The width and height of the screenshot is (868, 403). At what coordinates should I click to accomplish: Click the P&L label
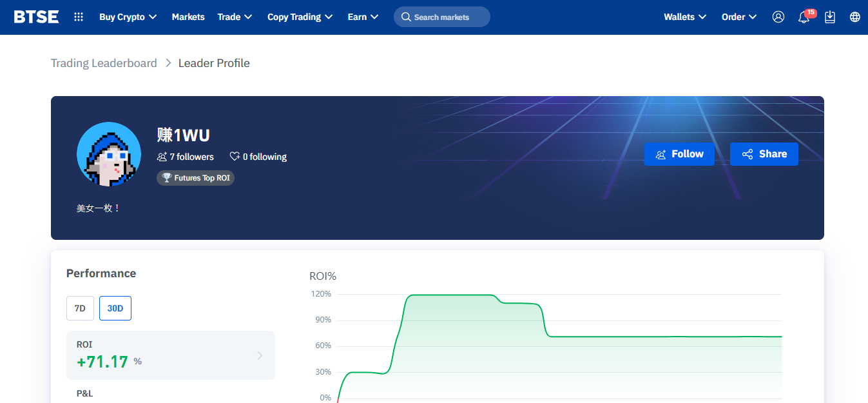click(84, 393)
